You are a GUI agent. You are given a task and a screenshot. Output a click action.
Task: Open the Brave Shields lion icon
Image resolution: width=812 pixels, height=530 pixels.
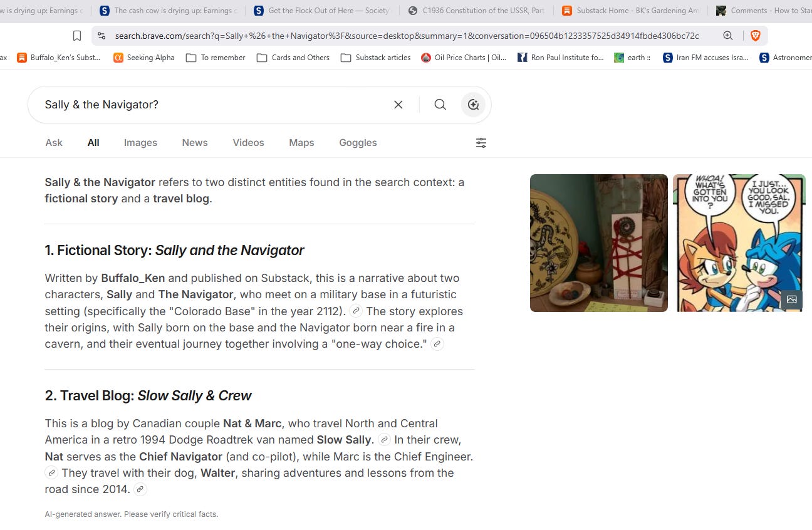[x=756, y=36]
